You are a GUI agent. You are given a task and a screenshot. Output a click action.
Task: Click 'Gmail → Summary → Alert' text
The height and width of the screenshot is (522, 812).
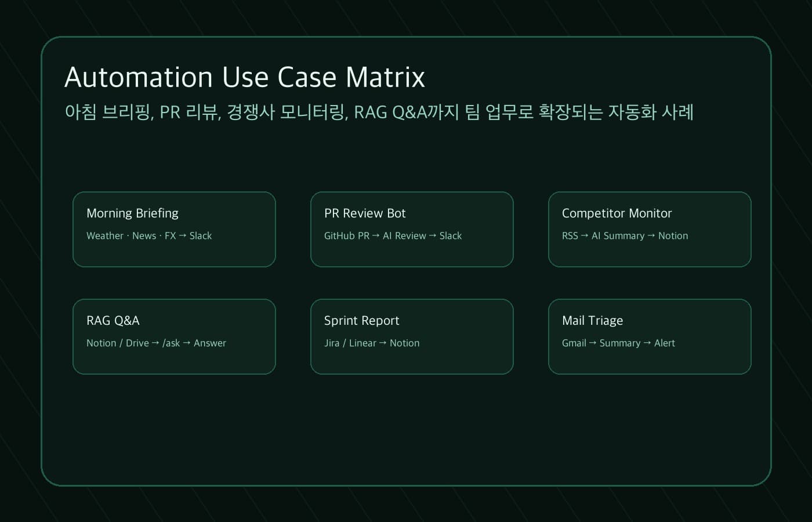[618, 343]
